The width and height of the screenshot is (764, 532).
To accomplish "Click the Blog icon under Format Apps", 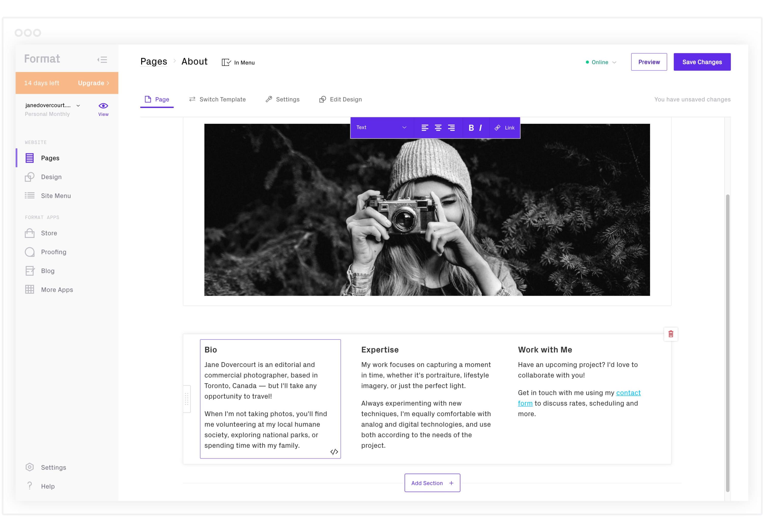I will pos(30,270).
